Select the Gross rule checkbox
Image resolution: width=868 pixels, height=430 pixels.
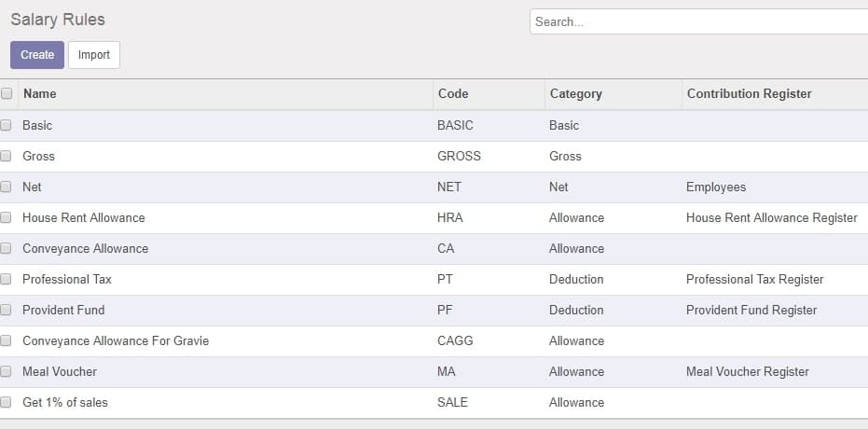(6, 157)
